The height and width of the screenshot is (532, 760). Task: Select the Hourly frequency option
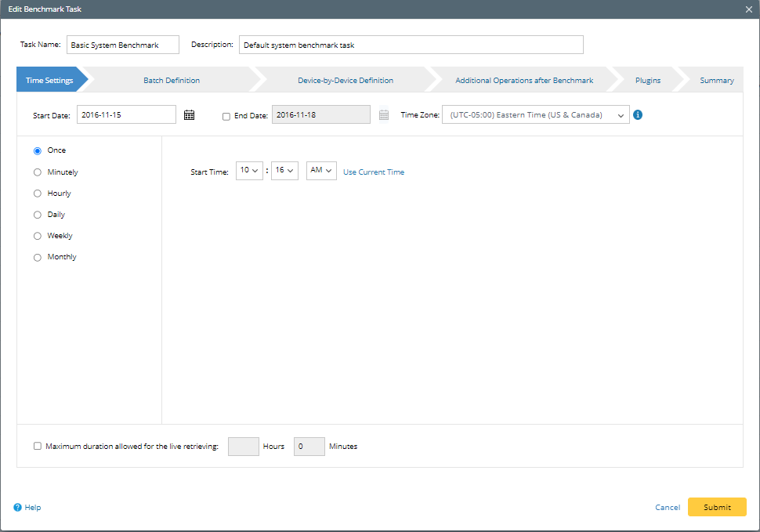click(x=38, y=194)
